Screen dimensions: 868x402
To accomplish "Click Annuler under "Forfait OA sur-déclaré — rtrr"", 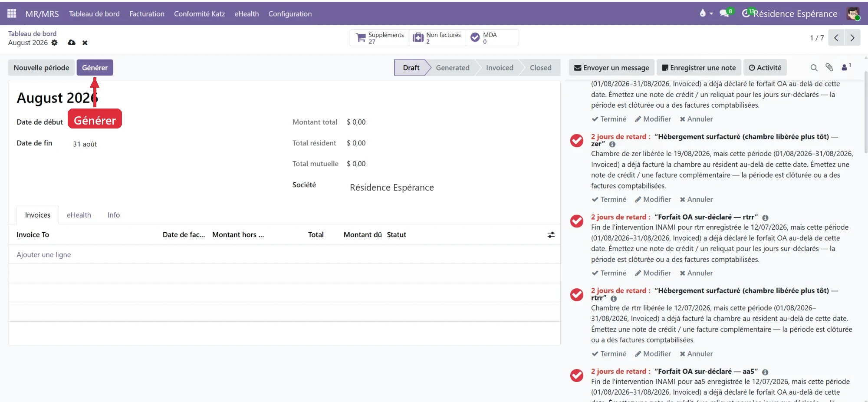I will 696,273.
